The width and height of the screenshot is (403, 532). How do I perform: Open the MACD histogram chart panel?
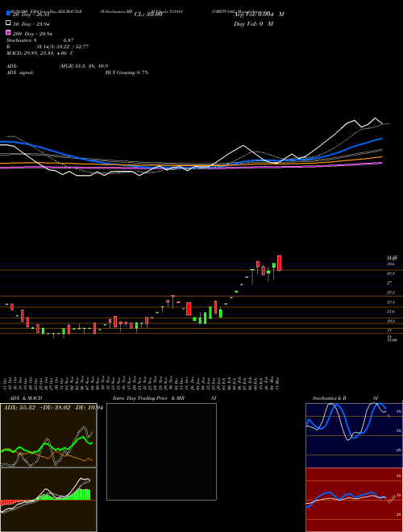(48, 500)
